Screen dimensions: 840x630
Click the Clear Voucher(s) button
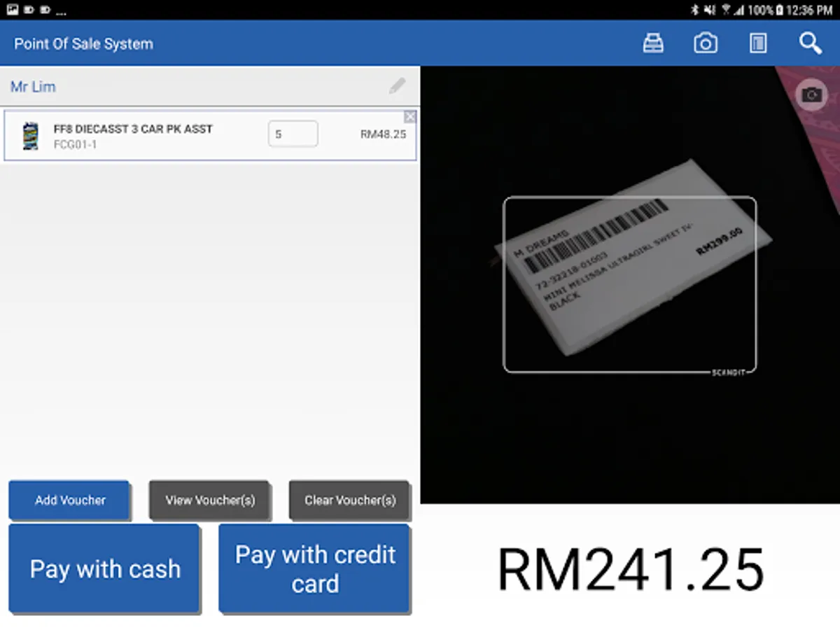tap(350, 500)
